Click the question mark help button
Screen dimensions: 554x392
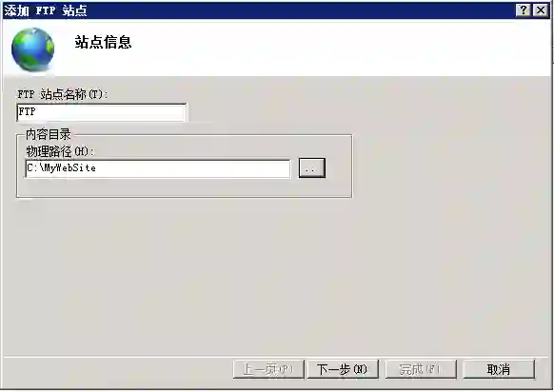[x=524, y=10]
